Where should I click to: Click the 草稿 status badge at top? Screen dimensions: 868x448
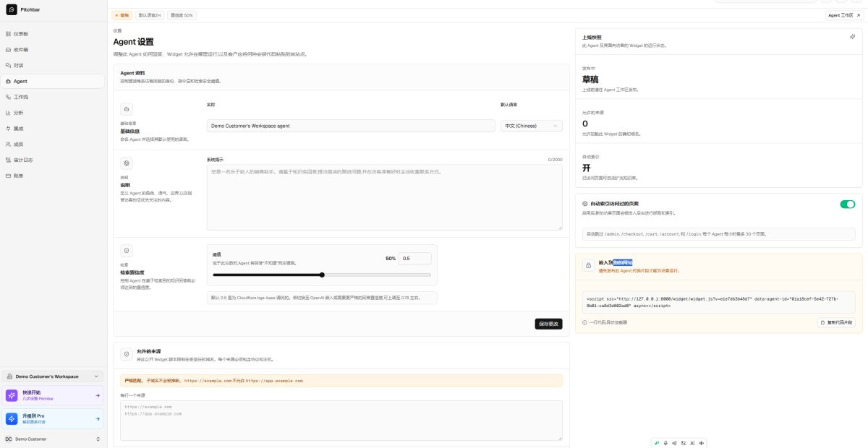[122, 15]
